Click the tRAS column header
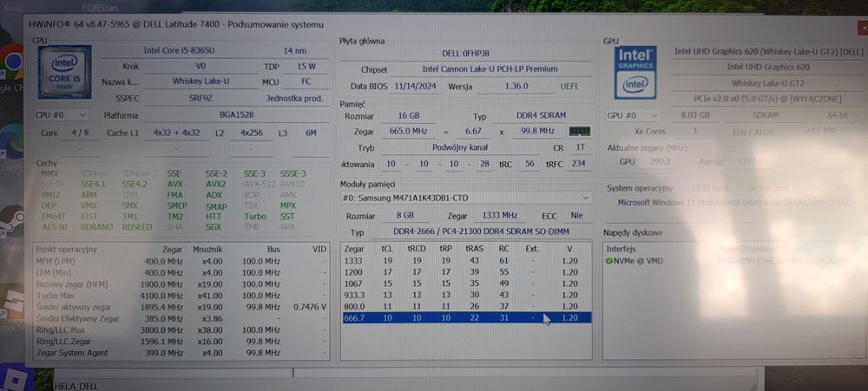Viewport: 868px width, 391px height. pos(474,249)
